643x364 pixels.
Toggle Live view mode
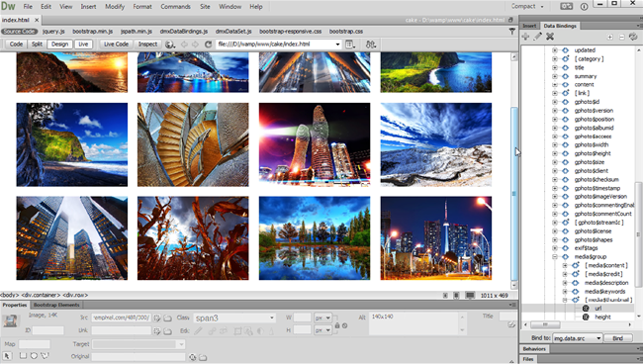point(83,45)
